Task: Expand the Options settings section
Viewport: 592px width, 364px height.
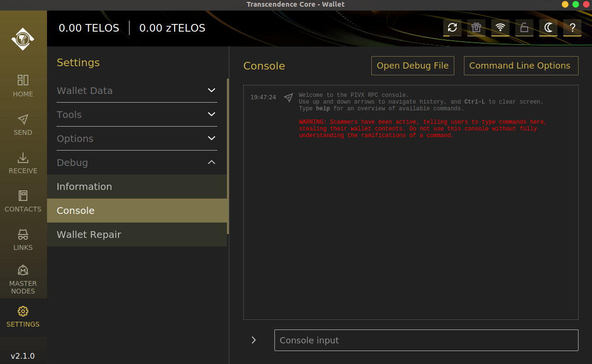Action: pos(137,139)
